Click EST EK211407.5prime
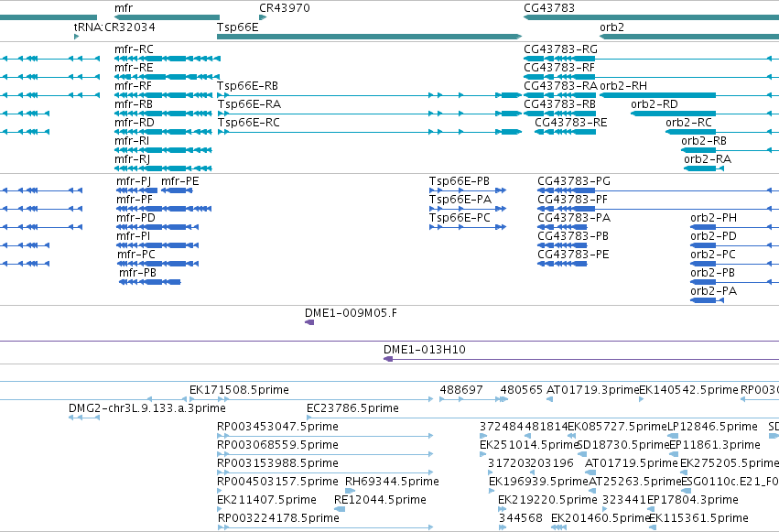This screenshot has height=532, width=779. click(x=266, y=500)
